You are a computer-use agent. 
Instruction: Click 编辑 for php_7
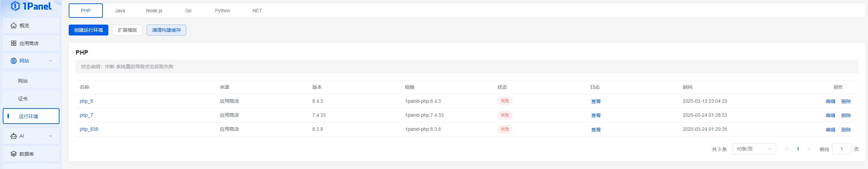click(x=830, y=115)
